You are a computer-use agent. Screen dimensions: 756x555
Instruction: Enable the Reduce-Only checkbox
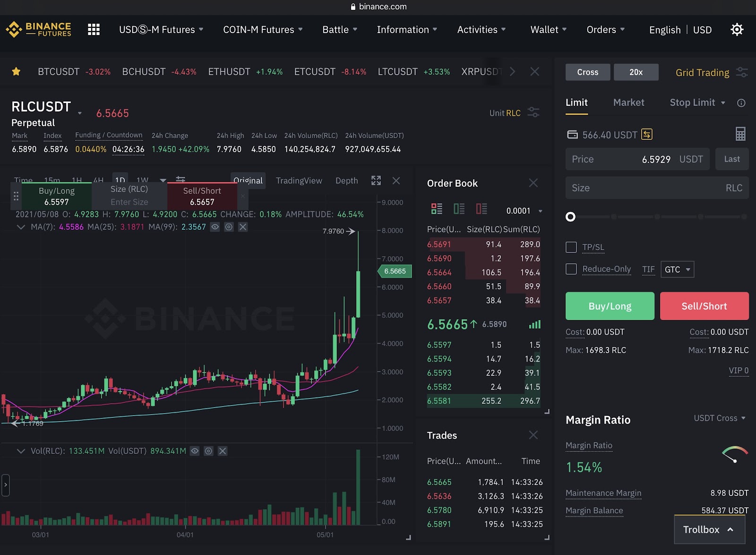(x=571, y=269)
